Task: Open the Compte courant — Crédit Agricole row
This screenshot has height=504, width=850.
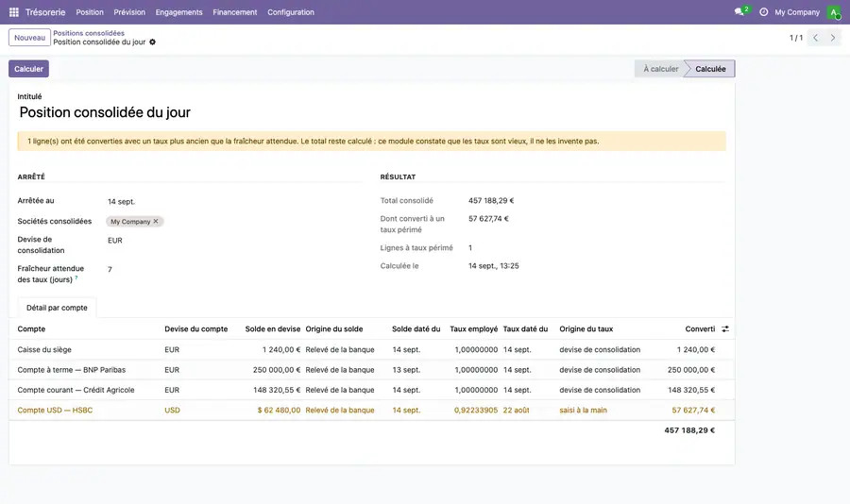Action: point(371,390)
